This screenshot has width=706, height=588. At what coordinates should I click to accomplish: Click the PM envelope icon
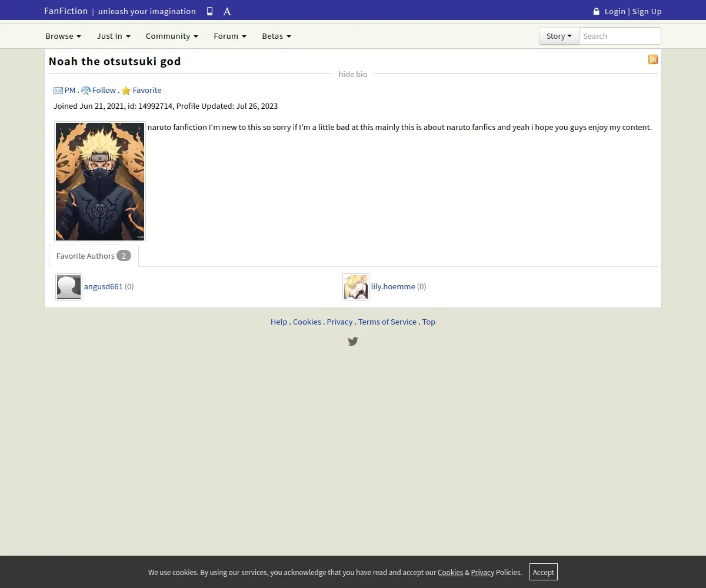click(x=58, y=91)
